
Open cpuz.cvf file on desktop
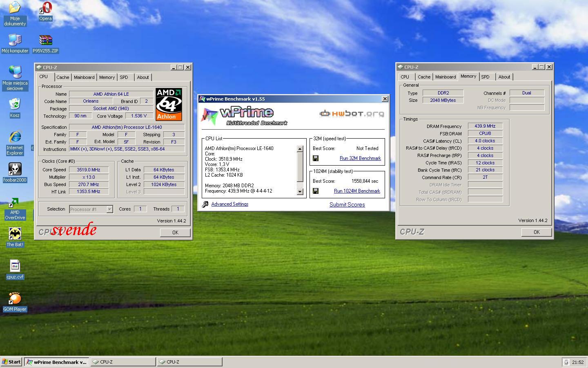[x=15, y=270]
